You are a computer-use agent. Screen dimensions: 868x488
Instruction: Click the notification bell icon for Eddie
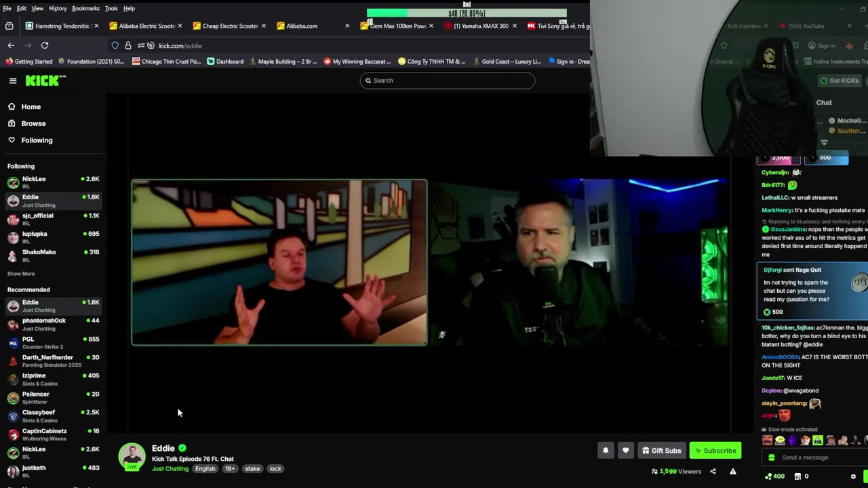click(x=606, y=451)
